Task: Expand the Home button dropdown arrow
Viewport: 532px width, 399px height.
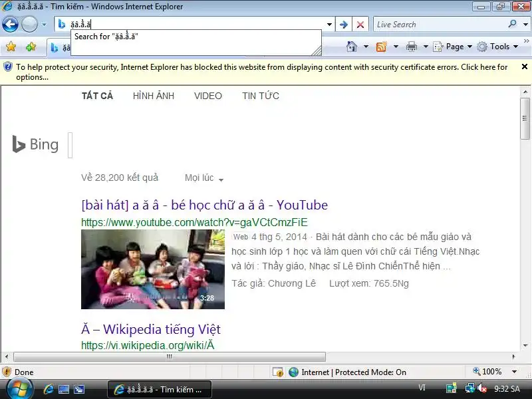Action: point(366,47)
